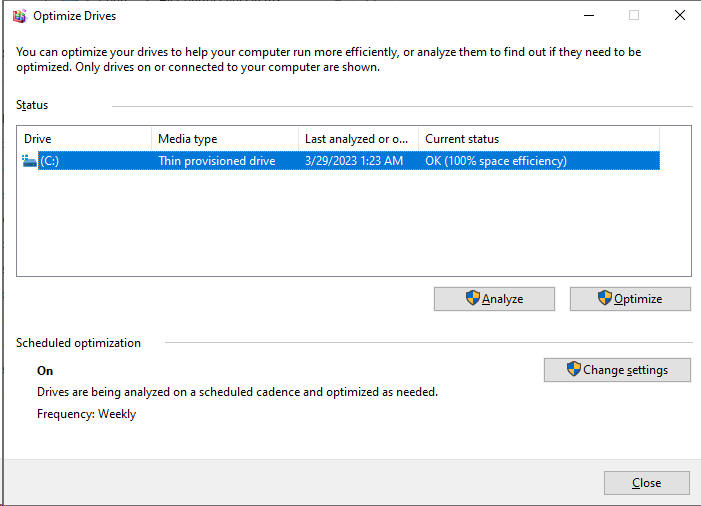Sort by the Current status column header
This screenshot has width=701, height=506.
click(539, 139)
